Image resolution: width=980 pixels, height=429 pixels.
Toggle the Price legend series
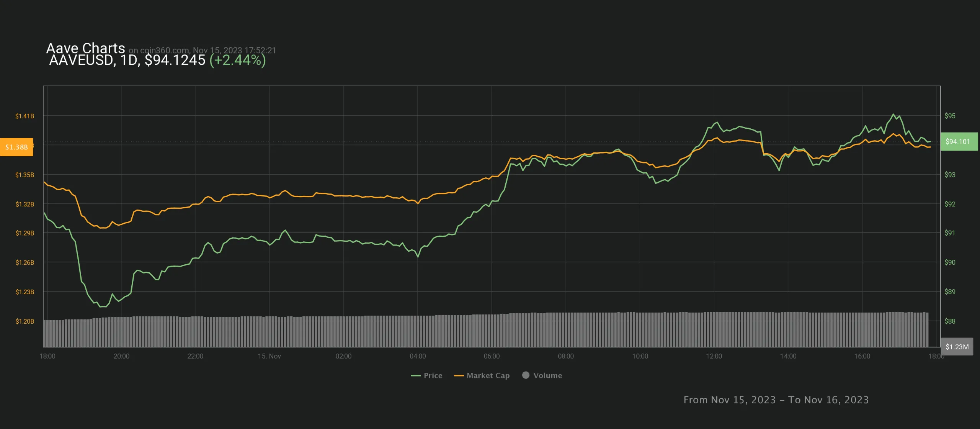[433, 375]
